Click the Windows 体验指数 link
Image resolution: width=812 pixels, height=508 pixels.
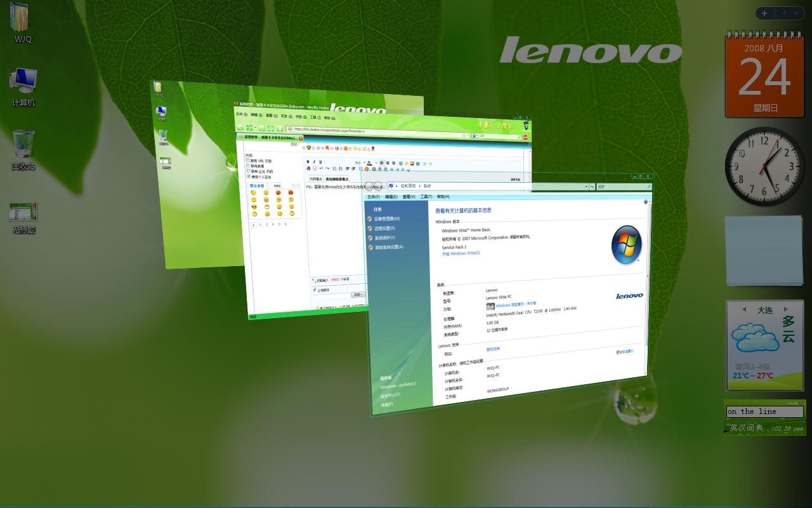(x=516, y=305)
